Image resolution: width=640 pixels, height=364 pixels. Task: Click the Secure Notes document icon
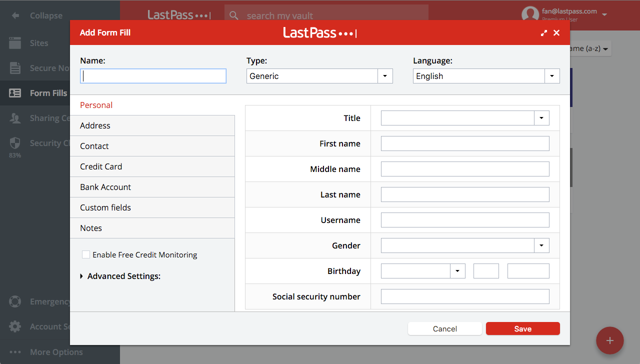[x=15, y=68]
